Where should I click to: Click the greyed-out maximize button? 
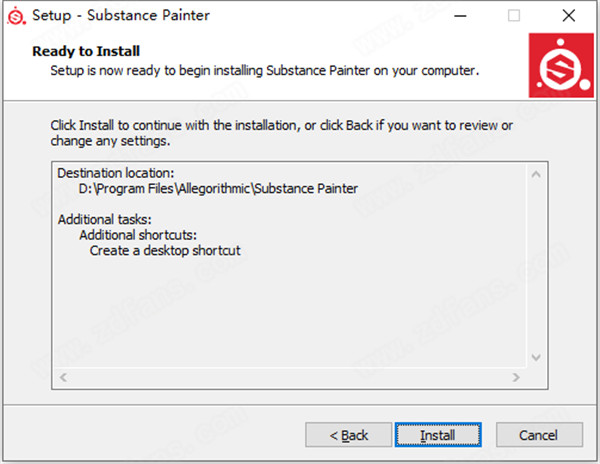point(514,16)
